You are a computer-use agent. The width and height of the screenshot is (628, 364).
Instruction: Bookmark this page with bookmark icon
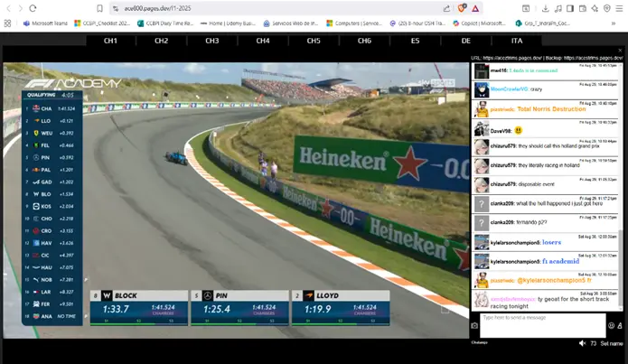coord(99,8)
